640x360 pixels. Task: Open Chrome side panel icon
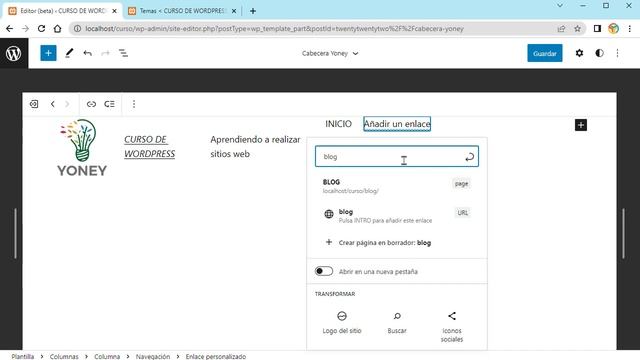tap(597, 29)
